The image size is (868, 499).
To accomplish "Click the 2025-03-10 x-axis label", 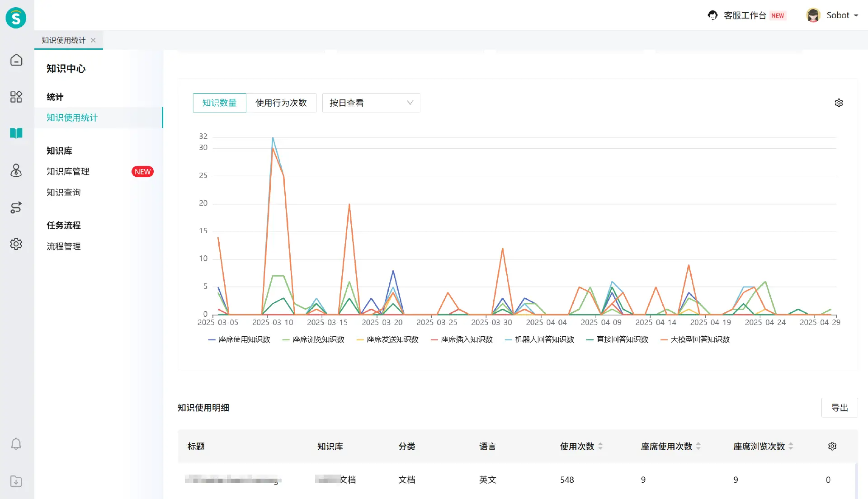I will 273,322.
